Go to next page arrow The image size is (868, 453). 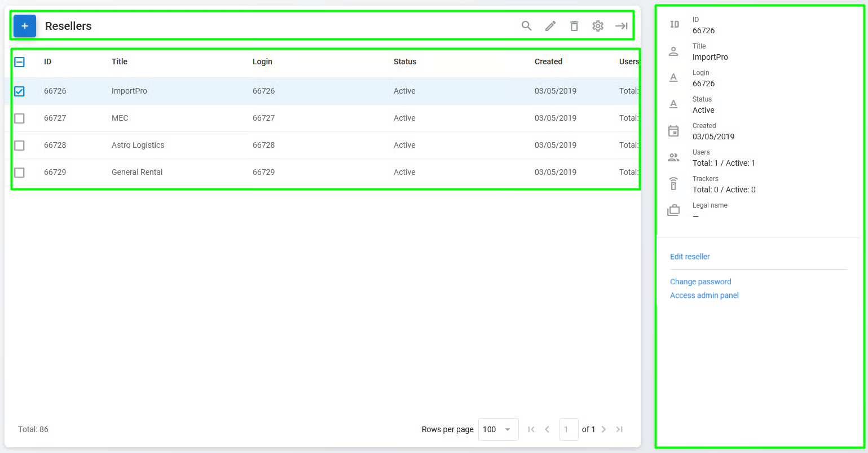coord(603,429)
